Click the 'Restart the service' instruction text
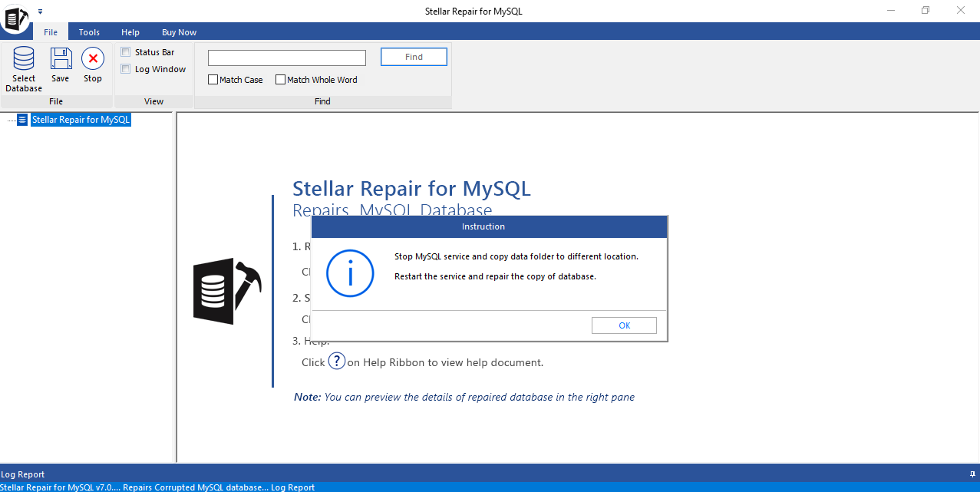 495,276
